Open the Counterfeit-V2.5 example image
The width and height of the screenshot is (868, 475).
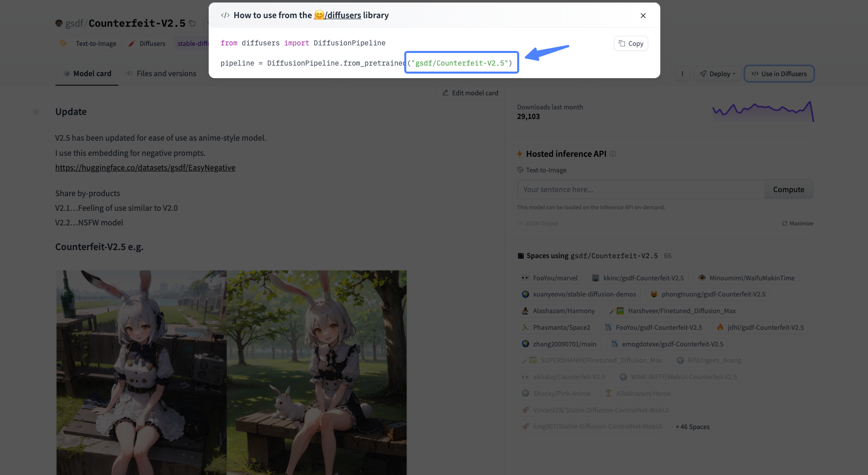[231, 372]
